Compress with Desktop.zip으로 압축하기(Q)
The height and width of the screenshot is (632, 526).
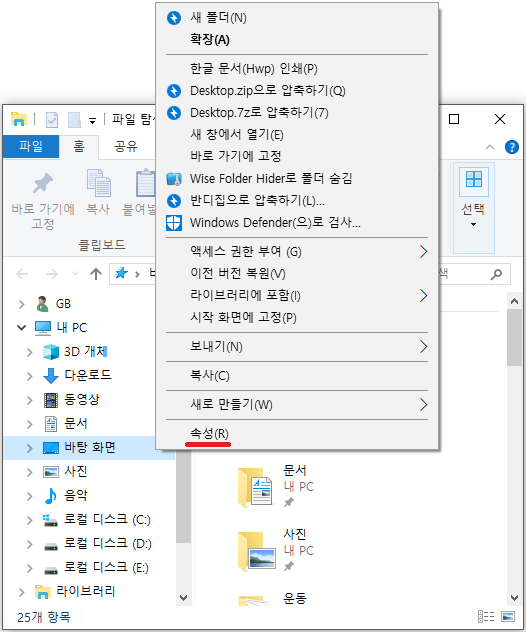[297, 91]
